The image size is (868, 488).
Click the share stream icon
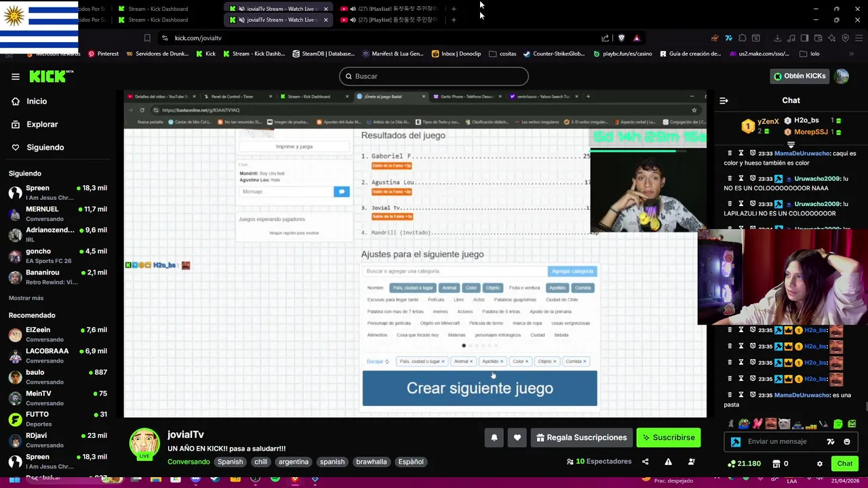[x=645, y=462]
